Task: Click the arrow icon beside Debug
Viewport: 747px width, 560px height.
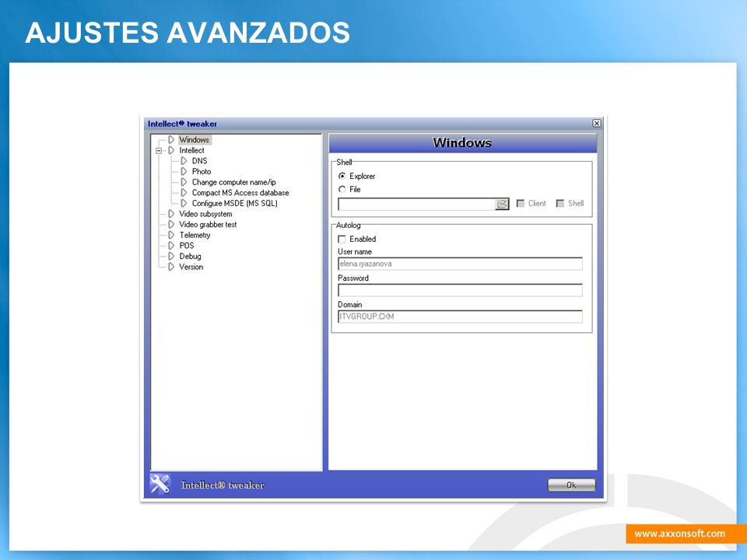Action: (x=171, y=256)
